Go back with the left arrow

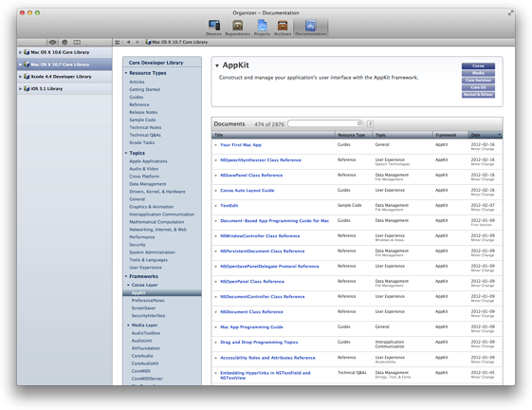pos(128,42)
